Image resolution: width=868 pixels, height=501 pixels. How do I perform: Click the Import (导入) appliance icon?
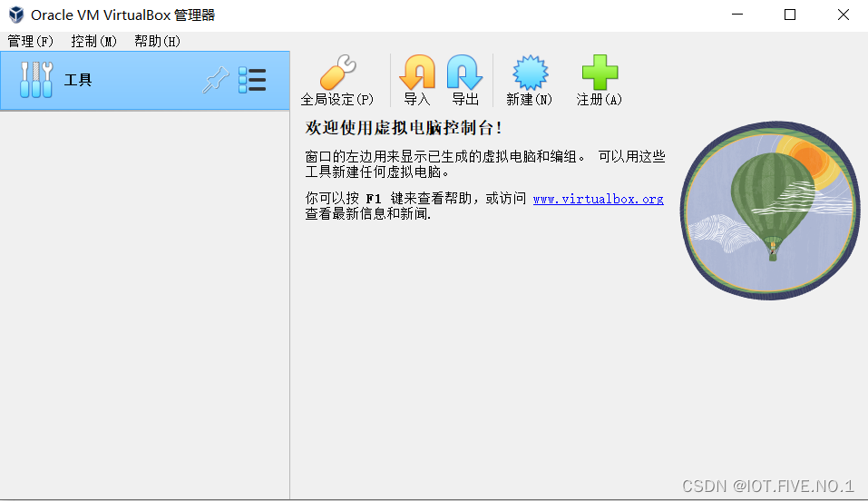417,72
